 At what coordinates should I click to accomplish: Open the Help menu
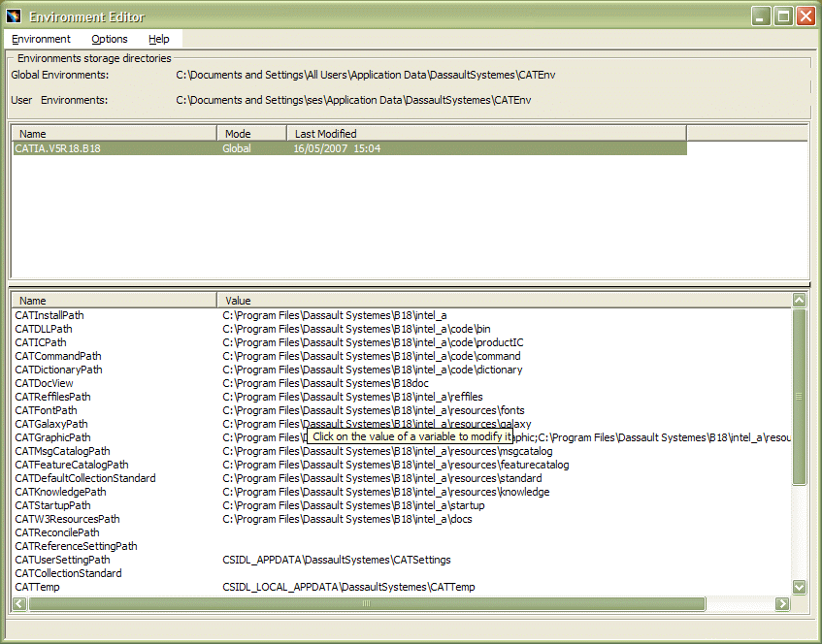click(158, 39)
